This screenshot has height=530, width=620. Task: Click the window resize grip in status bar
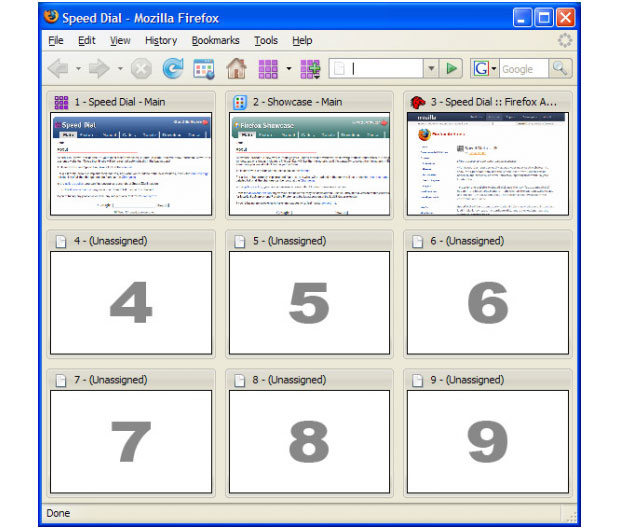point(571,516)
